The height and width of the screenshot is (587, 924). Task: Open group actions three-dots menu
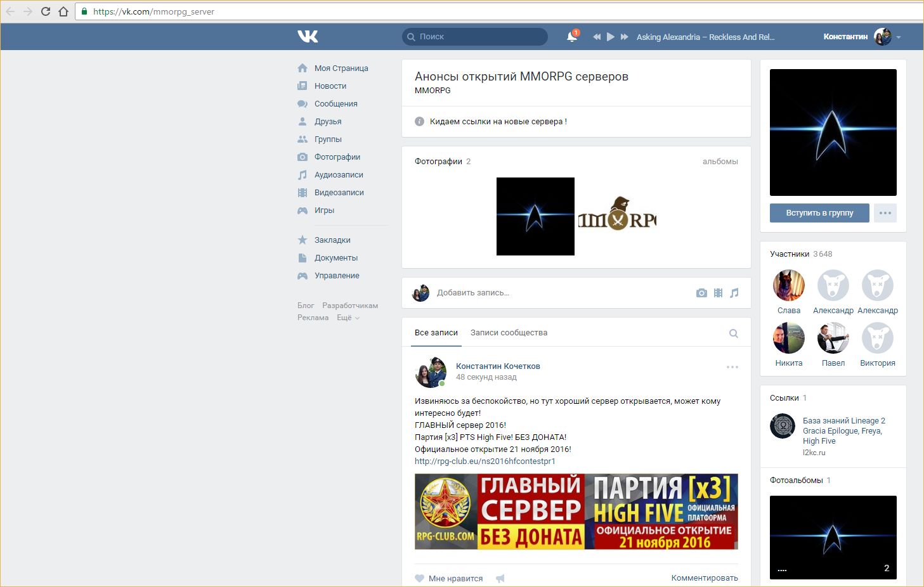885,213
